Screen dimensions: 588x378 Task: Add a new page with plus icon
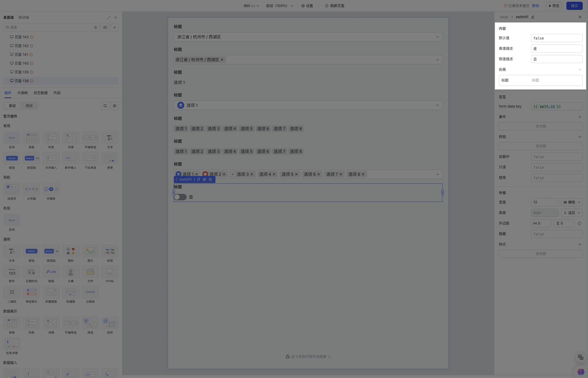click(x=115, y=27)
